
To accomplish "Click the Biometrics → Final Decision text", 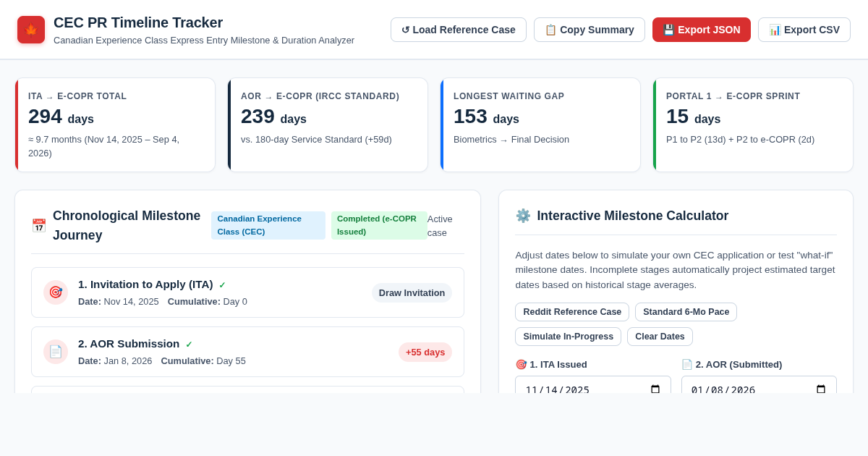I will click(511, 140).
